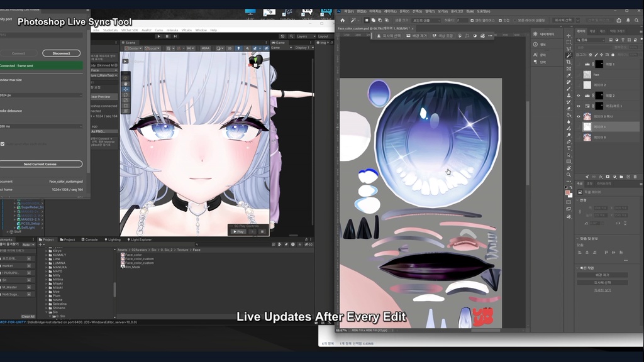Hide the 레이어 0 복사 layer
644x362 pixels.
pyautogui.click(x=579, y=116)
